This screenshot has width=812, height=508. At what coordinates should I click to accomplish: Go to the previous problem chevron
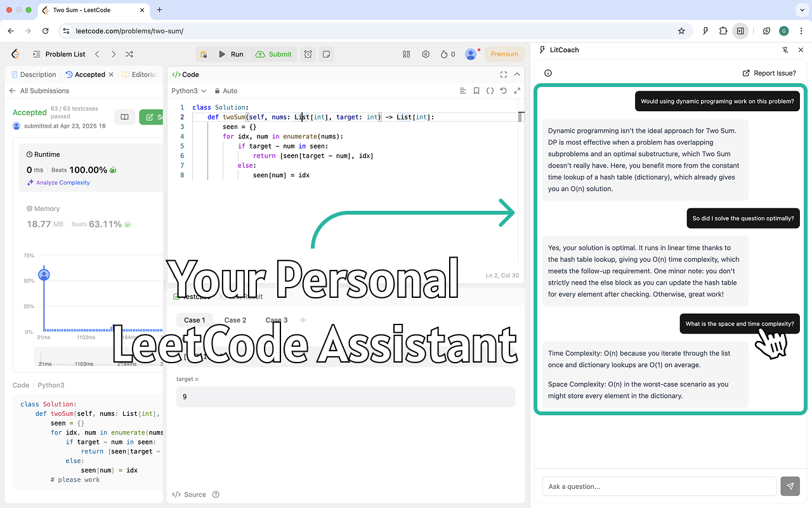click(97, 54)
